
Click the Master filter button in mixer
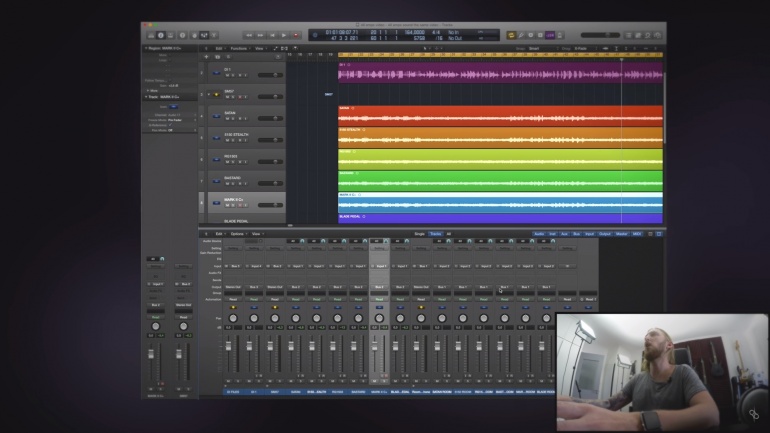621,233
